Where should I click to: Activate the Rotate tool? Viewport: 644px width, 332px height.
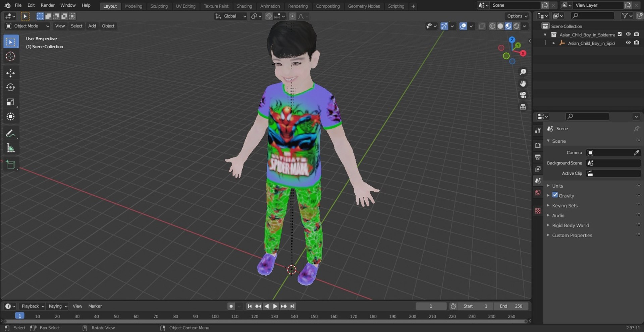(x=10, y=87)
